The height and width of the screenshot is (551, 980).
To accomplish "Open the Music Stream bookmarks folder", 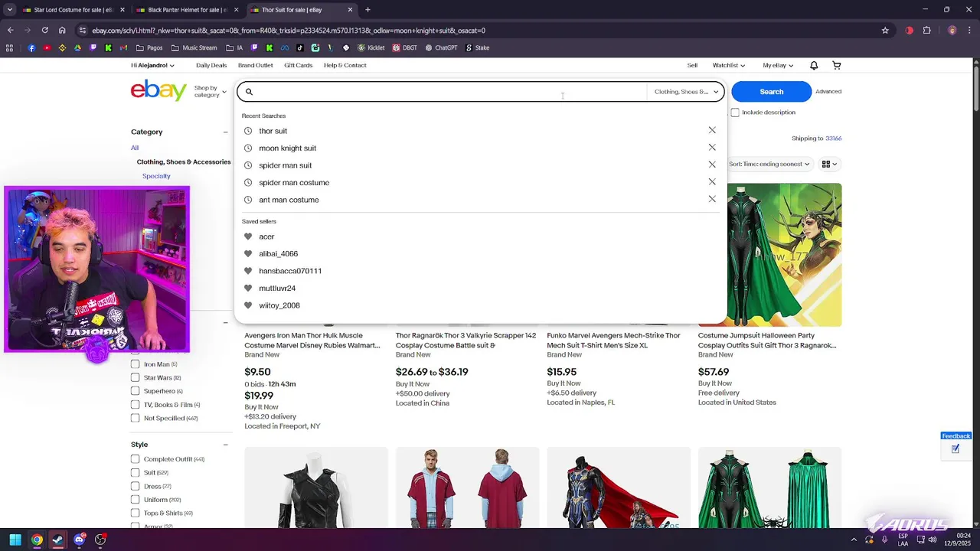I will pos(194,47).
